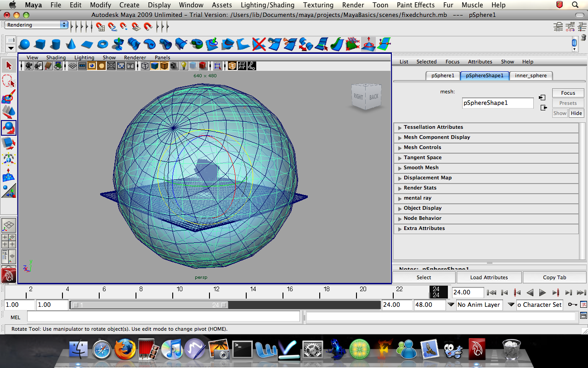Screen dimensions: 588x368
Task: Expand the Displacement Map section
Action: point(486,178)
